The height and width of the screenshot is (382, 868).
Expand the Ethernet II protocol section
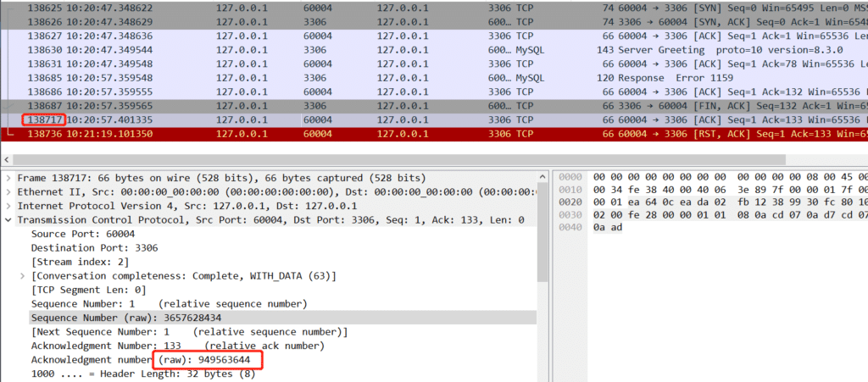click(x=8, y=191)
